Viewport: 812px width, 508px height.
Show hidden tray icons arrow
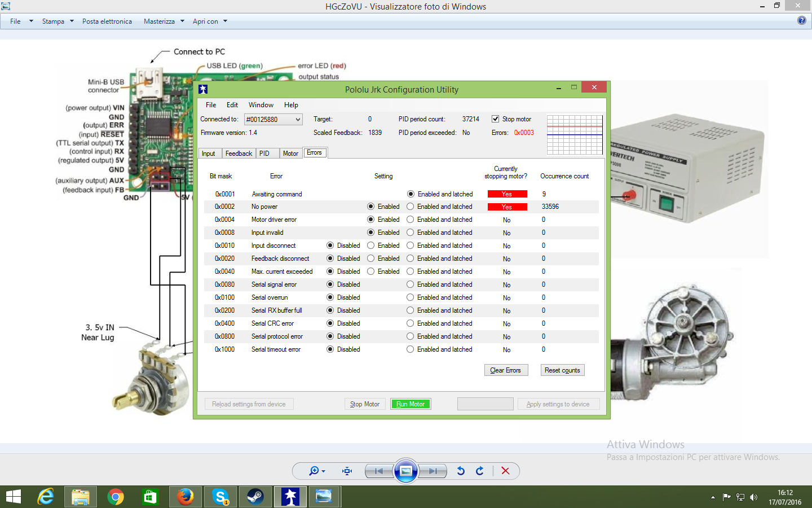click(x=713, y=497)
